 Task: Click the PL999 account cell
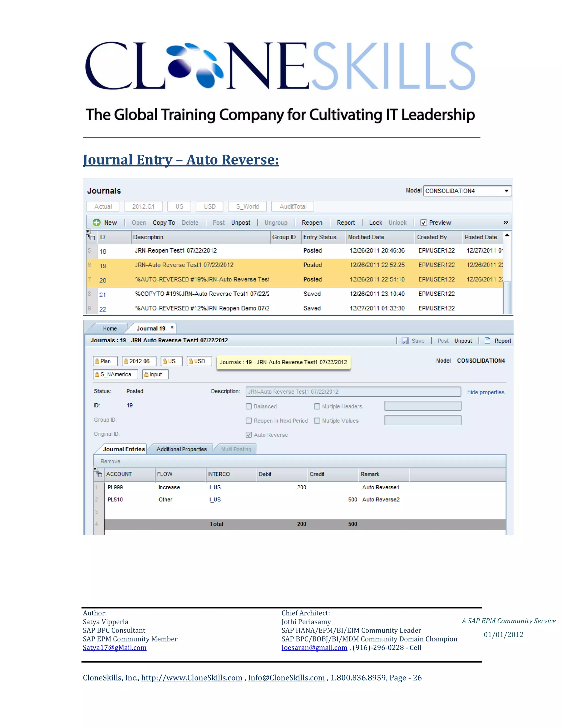129,487
